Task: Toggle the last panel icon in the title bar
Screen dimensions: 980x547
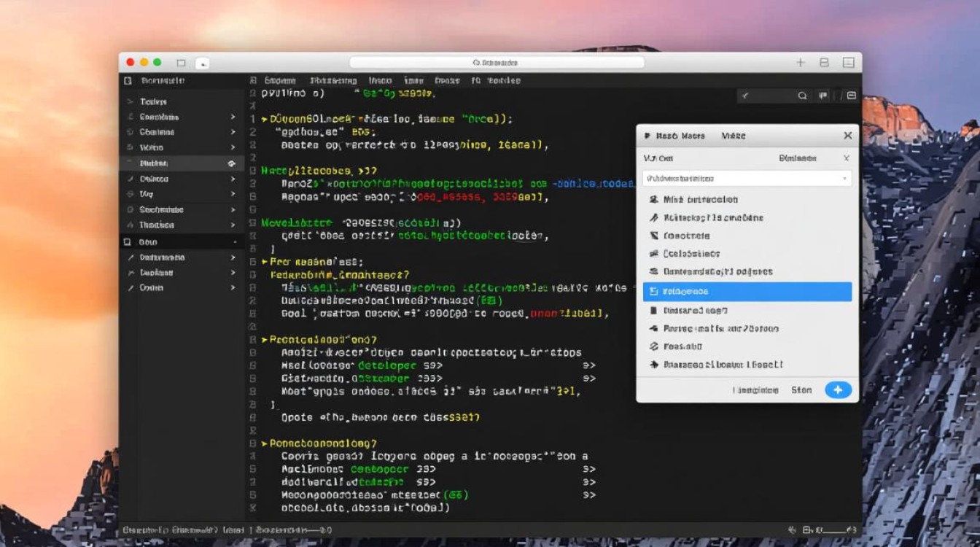Action: [848, 63]
